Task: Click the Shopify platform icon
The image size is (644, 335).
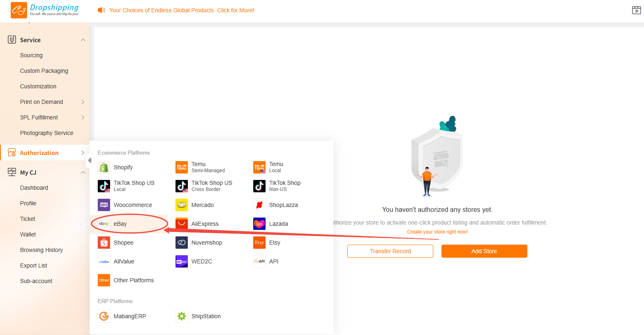Action: tap(104, 167)
